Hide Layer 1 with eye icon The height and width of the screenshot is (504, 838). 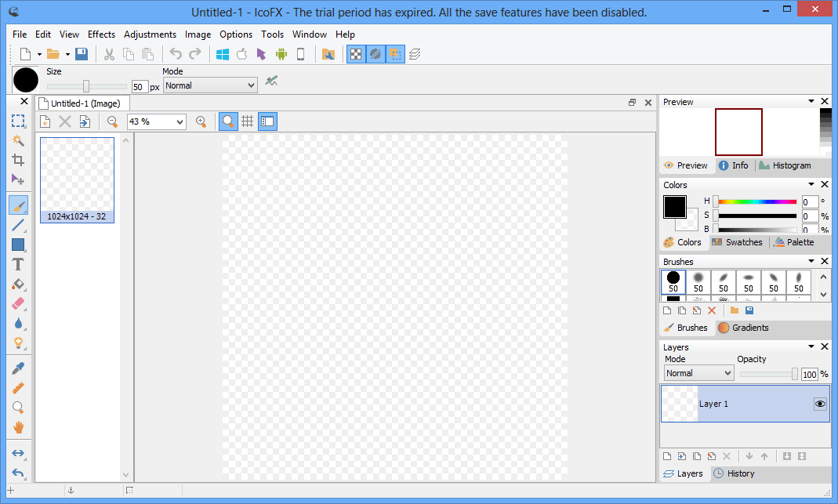820,404
